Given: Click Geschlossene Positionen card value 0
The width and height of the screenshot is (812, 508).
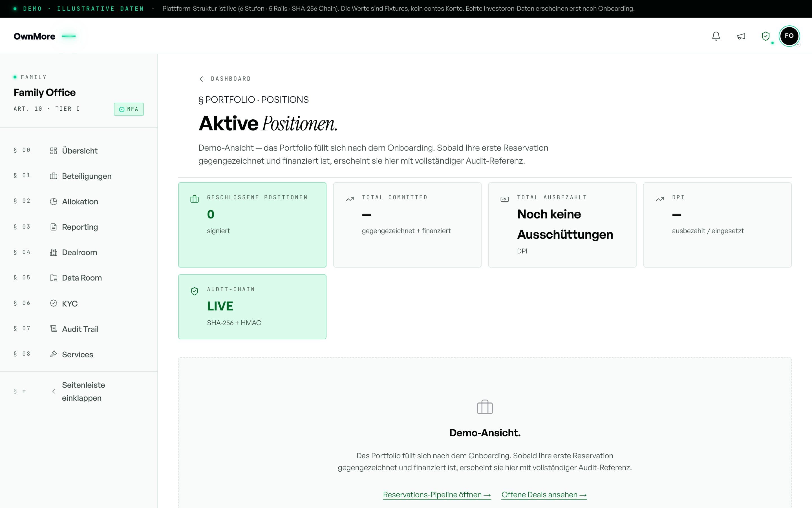Looking at the screenshot, I should pos(211,214).
